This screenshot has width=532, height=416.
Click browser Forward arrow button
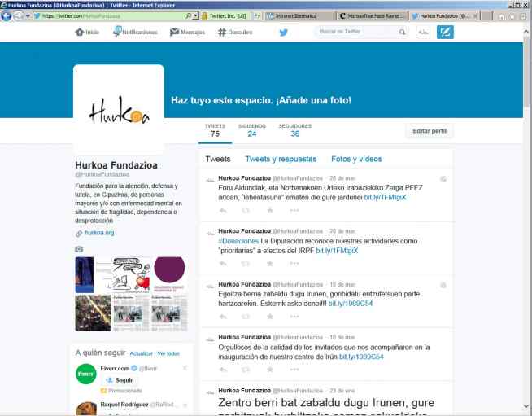(x=19, y=16)
